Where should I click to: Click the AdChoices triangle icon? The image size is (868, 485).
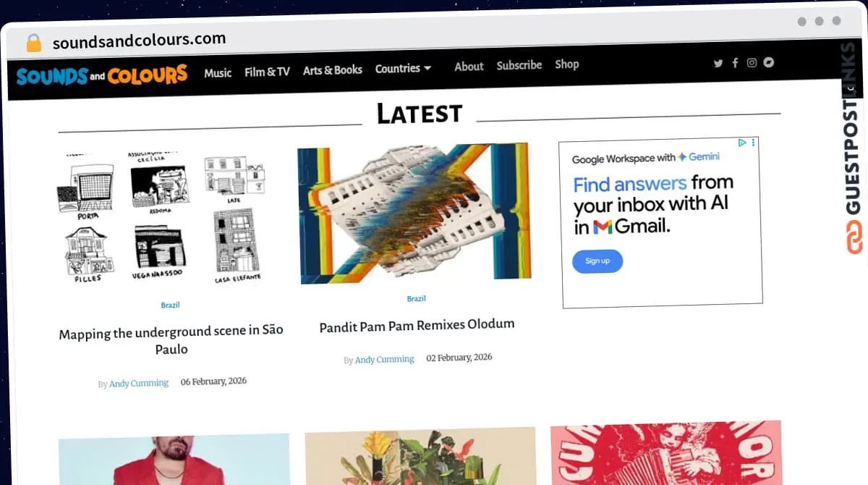click(741, 143)
